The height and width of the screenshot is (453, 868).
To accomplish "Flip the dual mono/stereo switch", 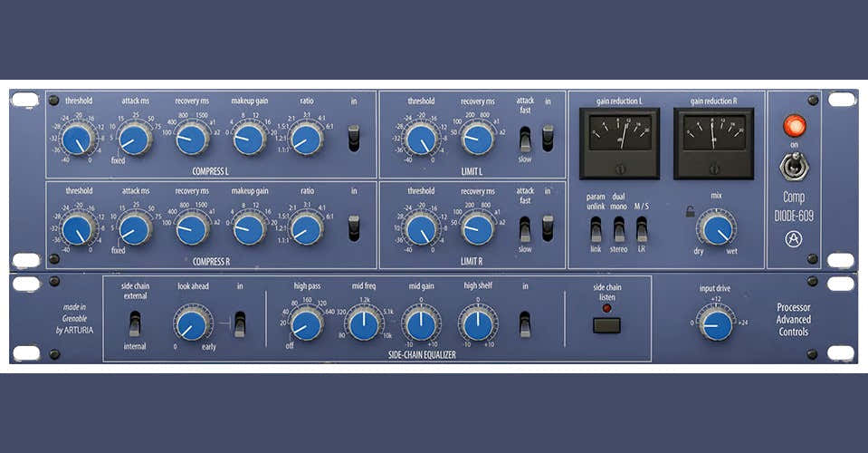I will click(x=619, y=229).
